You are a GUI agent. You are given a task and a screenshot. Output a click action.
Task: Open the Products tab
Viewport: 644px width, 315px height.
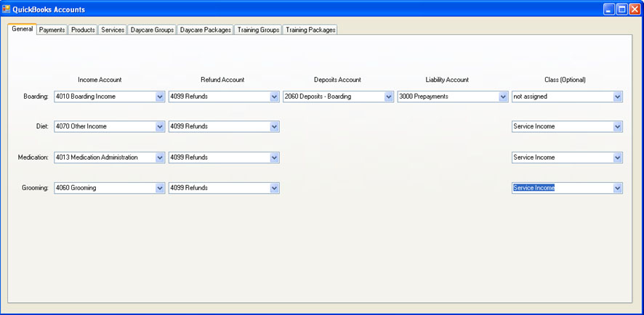tap(83, 30)
